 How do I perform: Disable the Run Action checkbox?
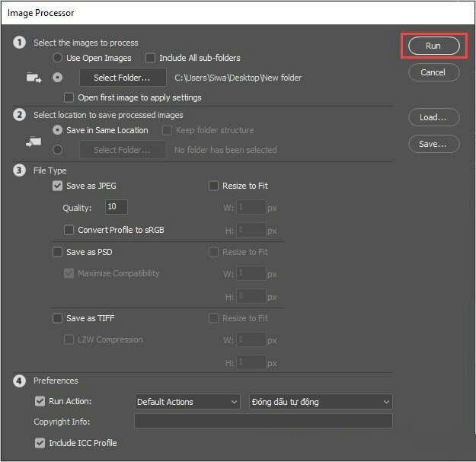(40, 401)
